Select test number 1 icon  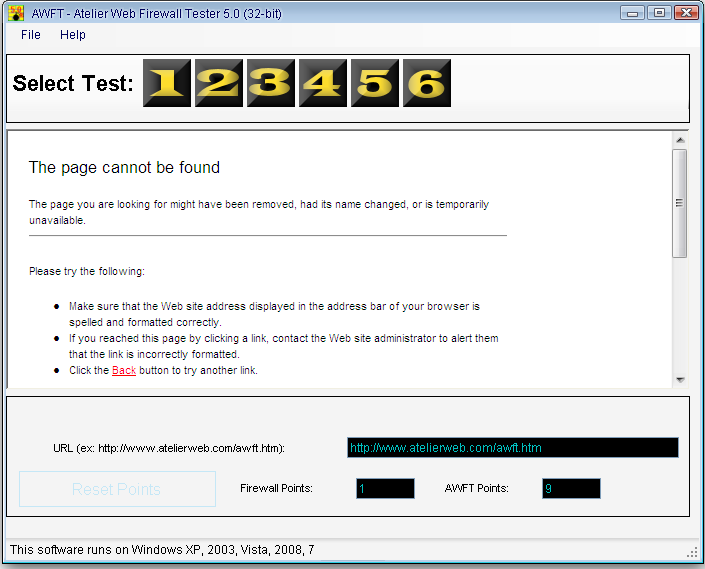[167, 83]
